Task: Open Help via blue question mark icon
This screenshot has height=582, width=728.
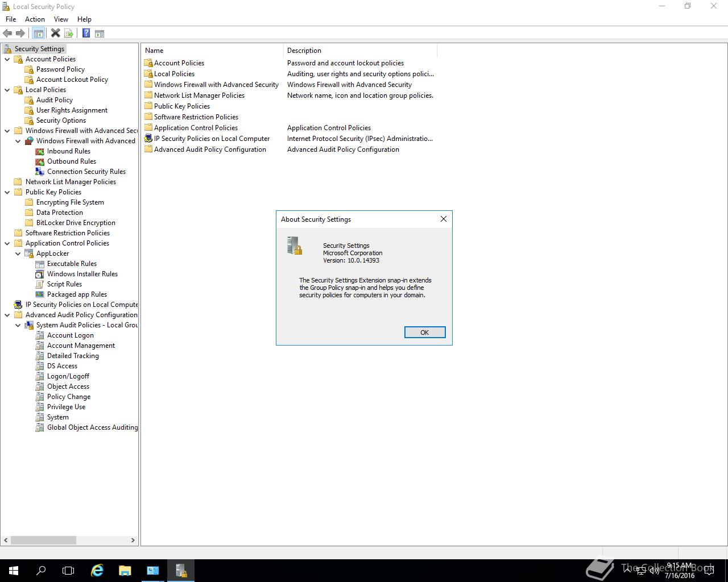Action: (x=86, y=34)
